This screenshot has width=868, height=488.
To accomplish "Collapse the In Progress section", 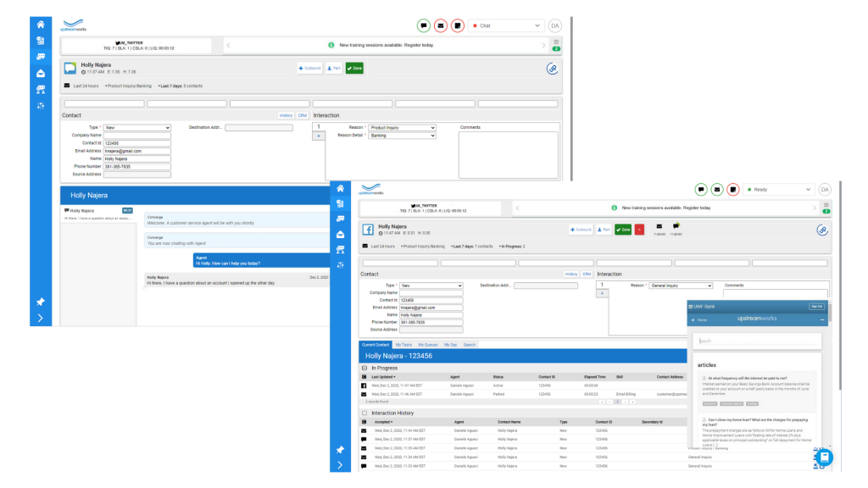I will click(x=364, y=369).
